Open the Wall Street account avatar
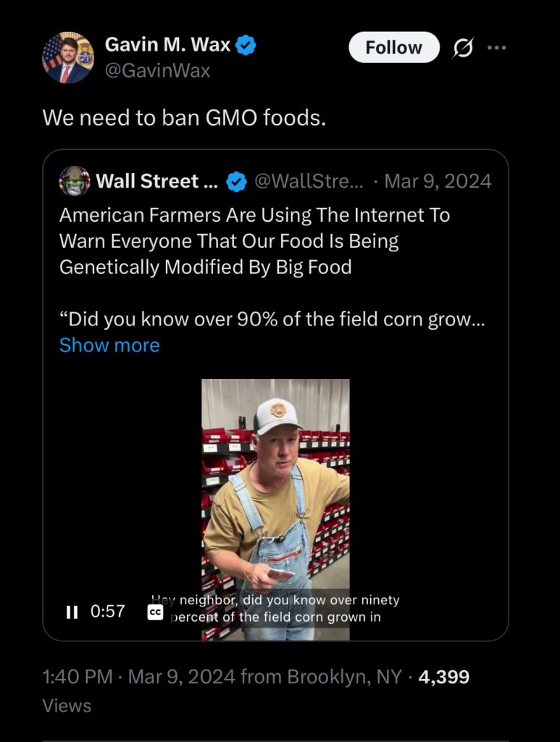The height and width of the screenshot is (742, 560). (x=75, y=181)
